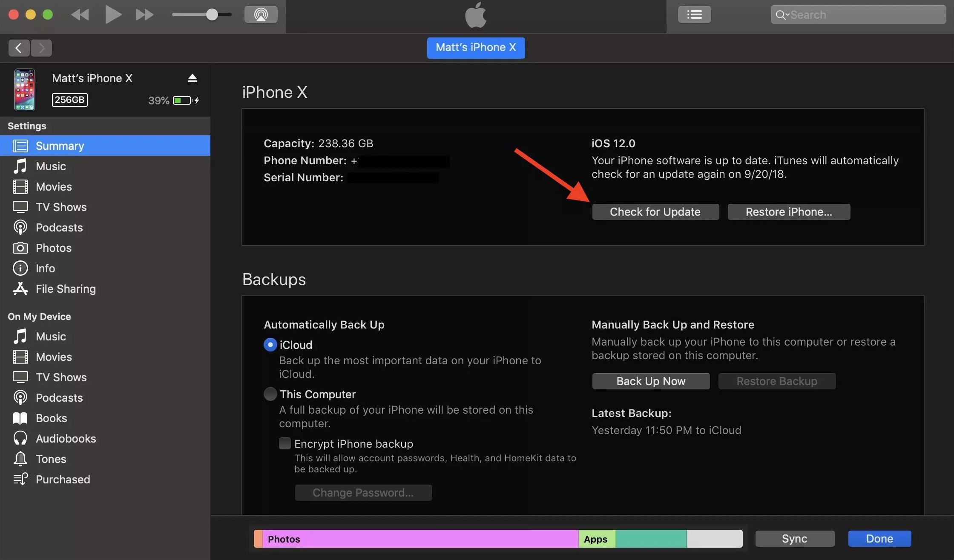The image size is (954, 560).
Task: Click the orange segment at storage bar start
Action: (x=258, y=539)
